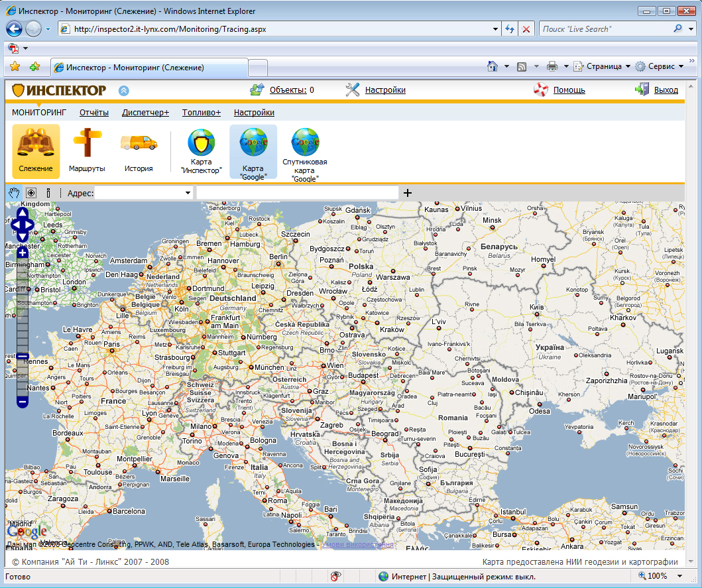Click the map zoom slider track
Image resolution: width=702 pixels, height=588 pixels.
coord(23,327)
